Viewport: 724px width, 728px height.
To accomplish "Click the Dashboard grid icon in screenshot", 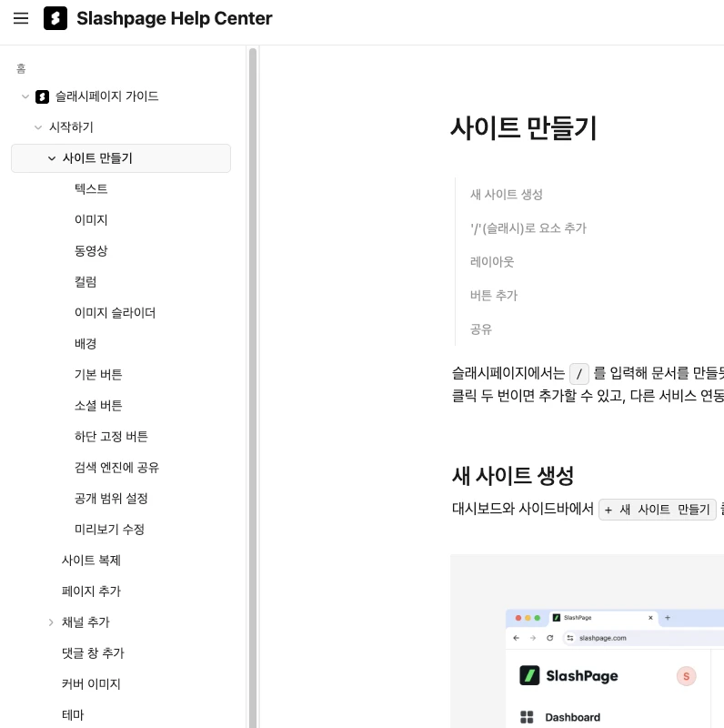I will click(527, 717).
